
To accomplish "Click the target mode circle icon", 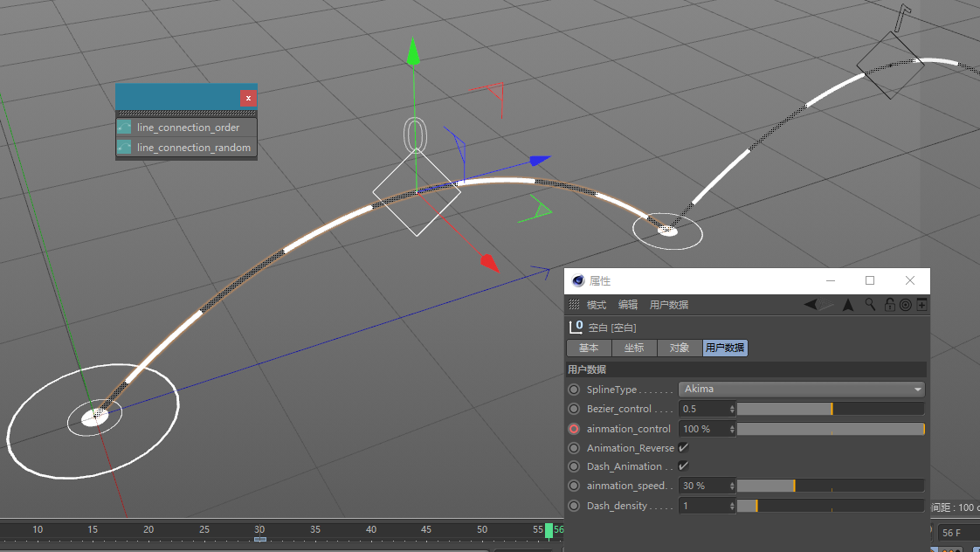I will click(x=906, y=305).
